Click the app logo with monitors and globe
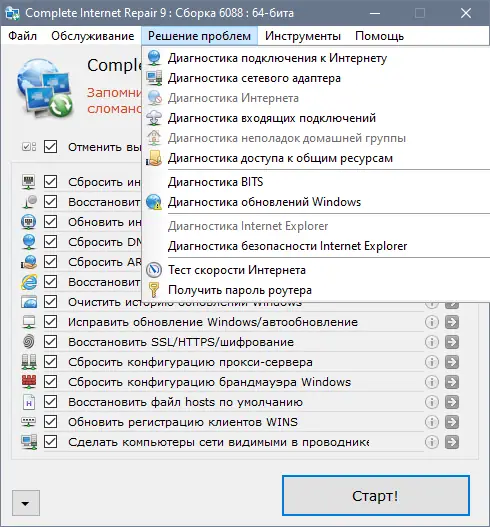This screenshot has height=527, width=490. [x=45, y=88]
